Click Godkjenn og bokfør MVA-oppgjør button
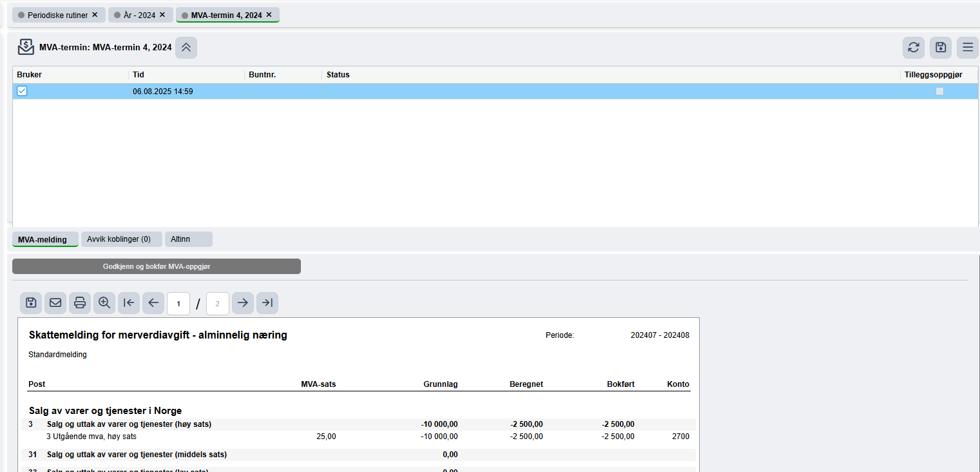Screen dimensions: 980x472 pos(157,266)
